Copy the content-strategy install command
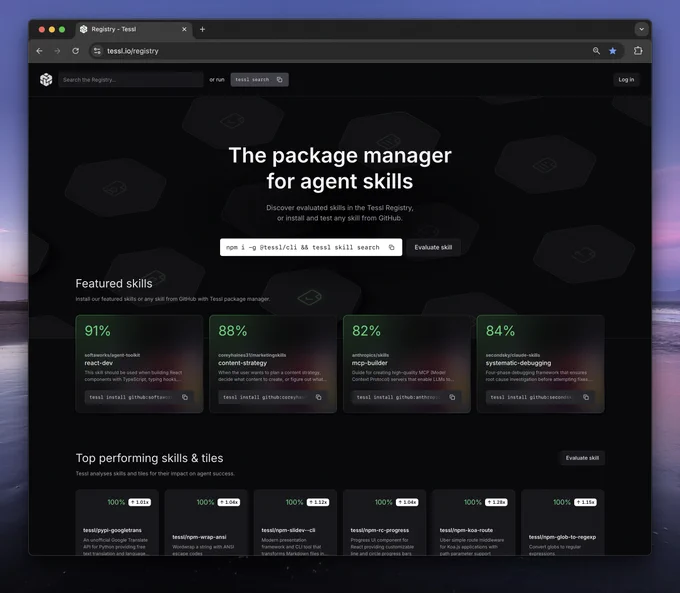 pos(318,397)
